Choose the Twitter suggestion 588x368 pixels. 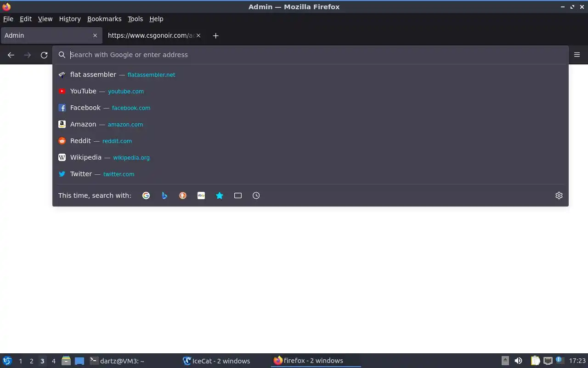pos(311,174)
